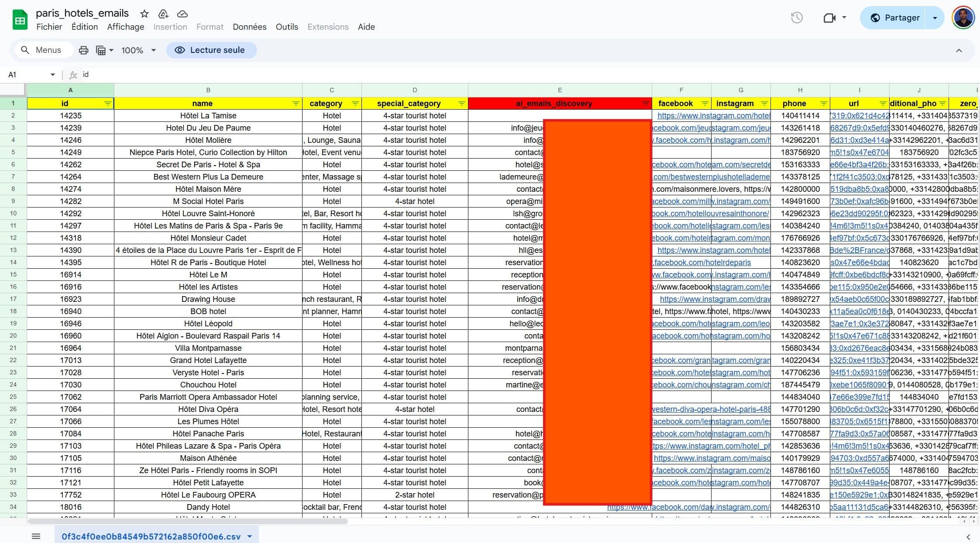The height and width of the screenshot is (543, 980).
Task: Click the print icon in toolbar
Action: [83, 50]
